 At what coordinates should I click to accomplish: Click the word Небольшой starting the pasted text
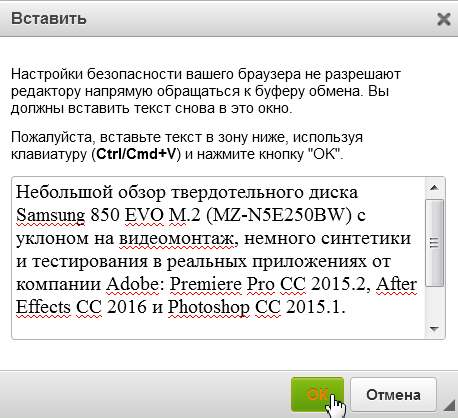pos(64,192)
